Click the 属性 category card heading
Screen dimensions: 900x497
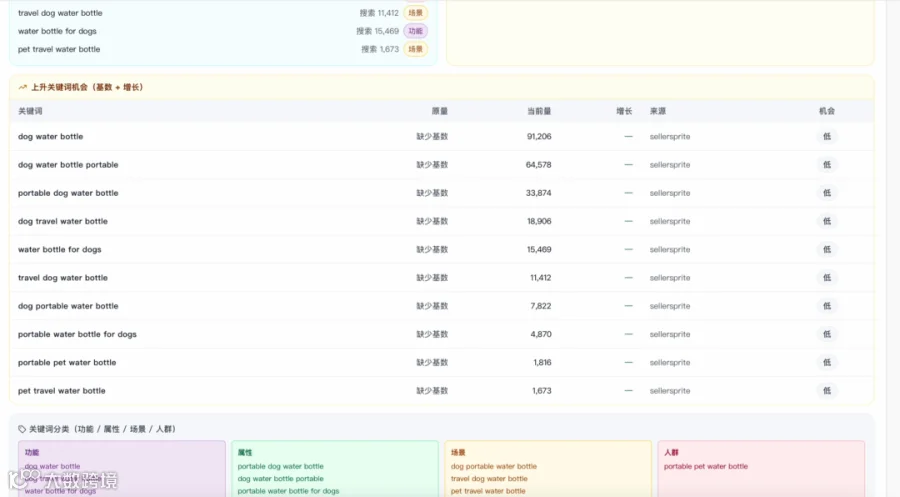tap(245, 452)
